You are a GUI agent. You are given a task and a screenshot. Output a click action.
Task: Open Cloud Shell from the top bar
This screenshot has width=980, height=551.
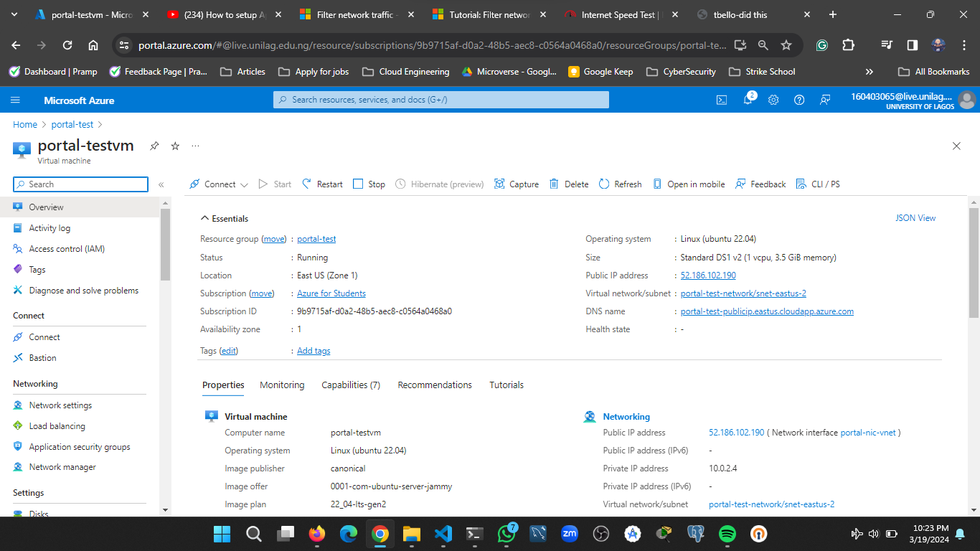point(722,100)
